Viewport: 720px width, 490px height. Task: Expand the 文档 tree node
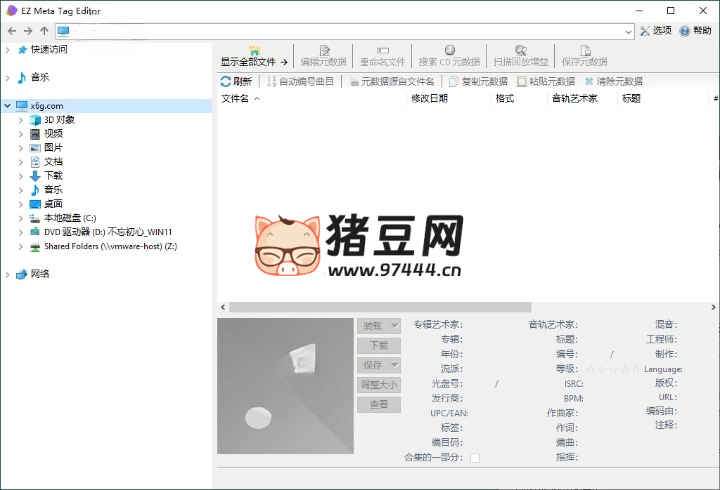pos(21,162)
